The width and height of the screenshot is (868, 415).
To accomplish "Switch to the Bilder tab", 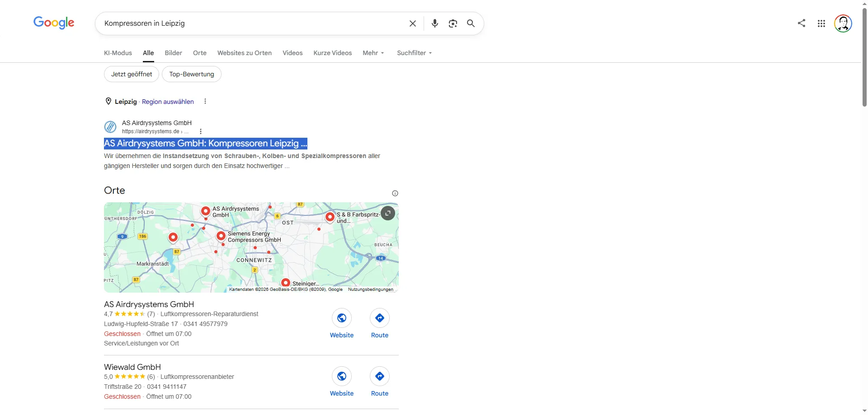I will point(173,53).
